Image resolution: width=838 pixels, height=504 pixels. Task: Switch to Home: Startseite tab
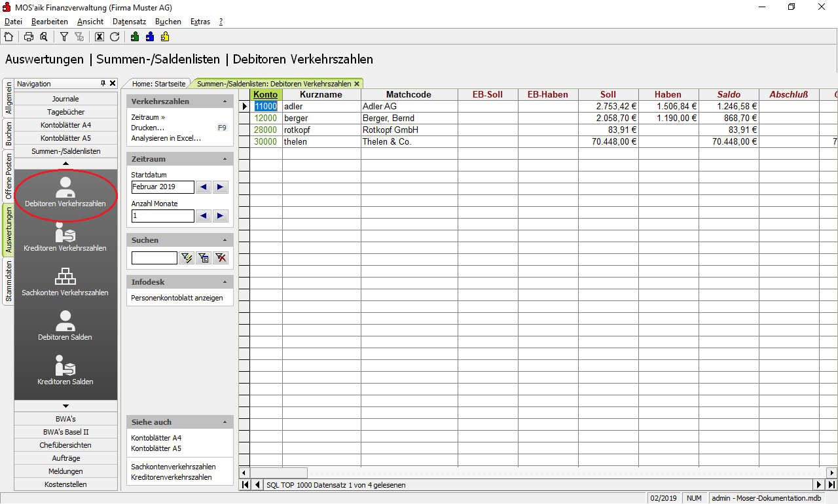(x=158, y=84)
